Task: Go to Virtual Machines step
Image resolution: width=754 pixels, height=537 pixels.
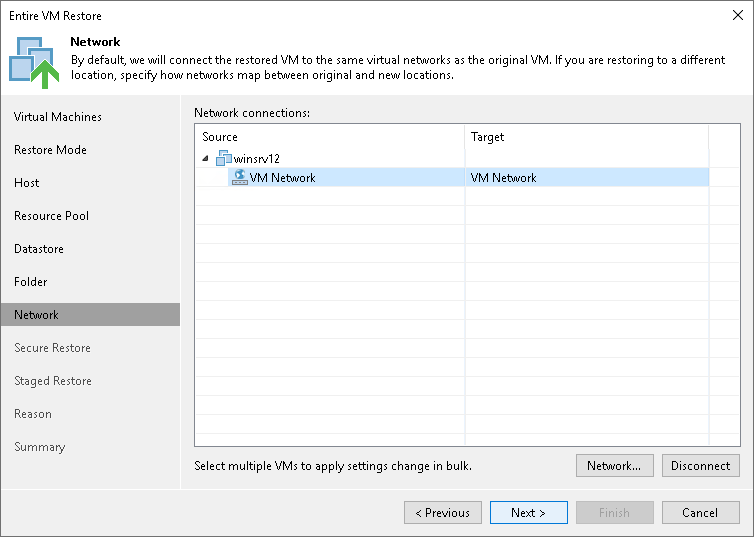Action: (x=58, y=117)
